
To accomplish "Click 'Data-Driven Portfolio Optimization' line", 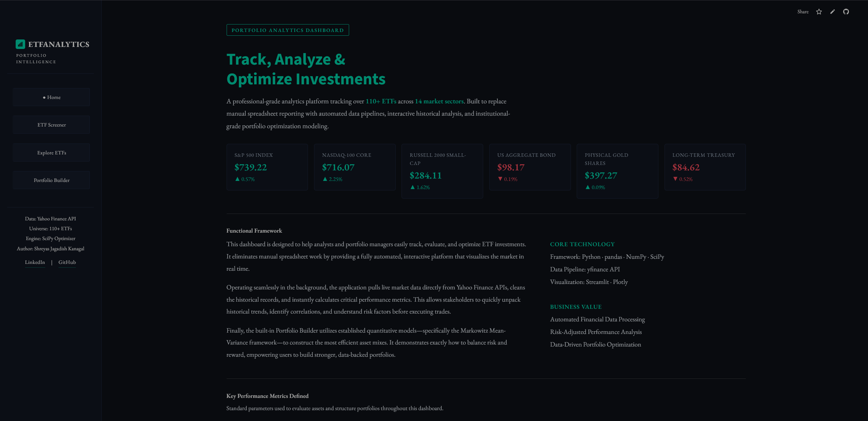I will (595, 344).
